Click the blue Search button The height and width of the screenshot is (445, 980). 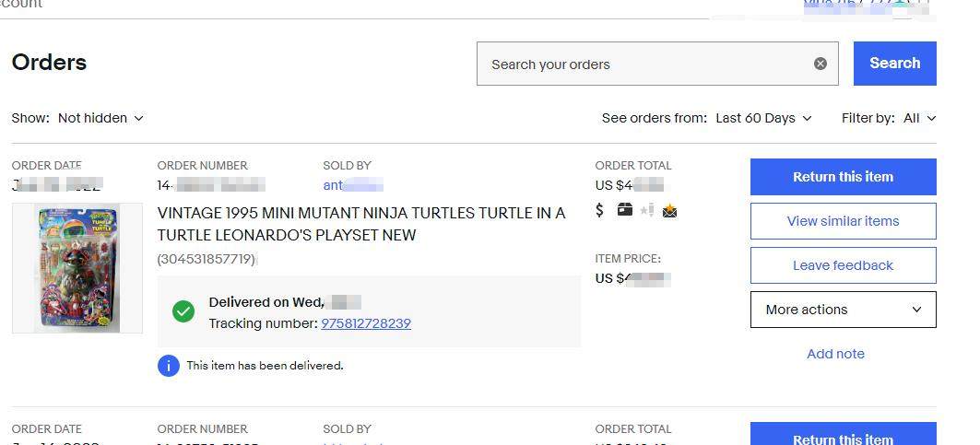click(x=894, y=64)
